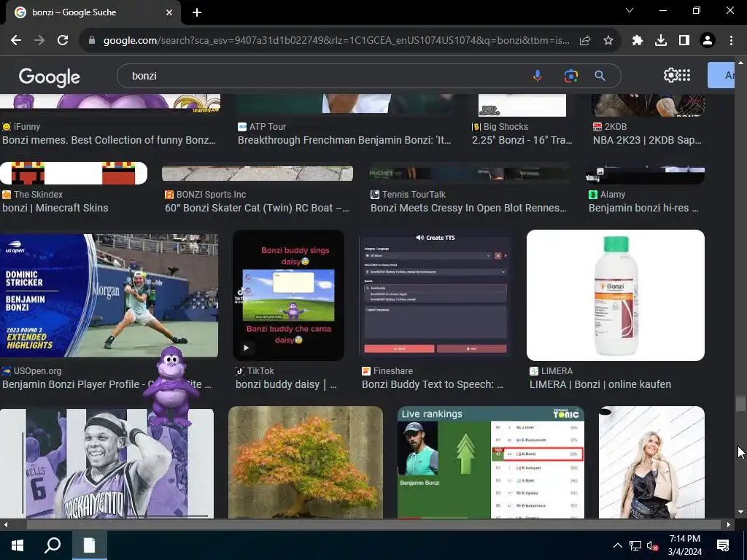Screen dimensions: 747x560
Task: Click the horizontal scrollbar thumb
Action: 374,525
